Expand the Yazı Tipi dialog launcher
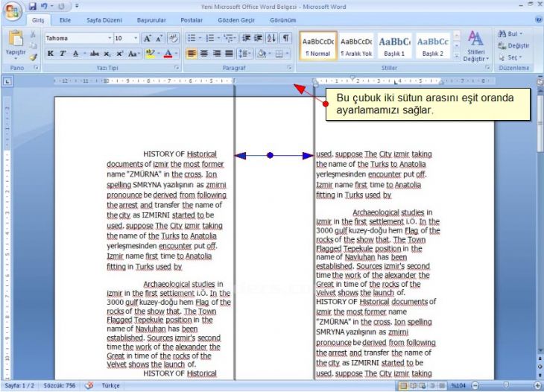This screenshot has width=544, height=392. [177, 68]
